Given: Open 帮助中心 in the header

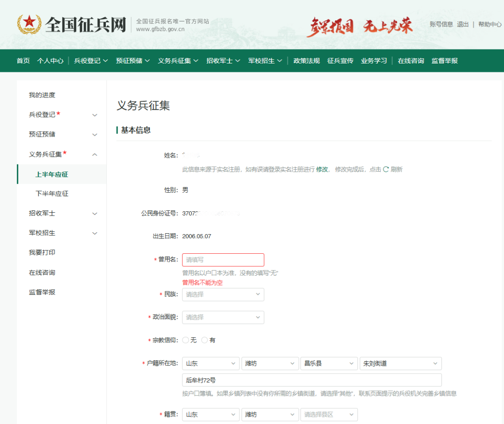Looking at the screenshot, I should pos(490,24).
